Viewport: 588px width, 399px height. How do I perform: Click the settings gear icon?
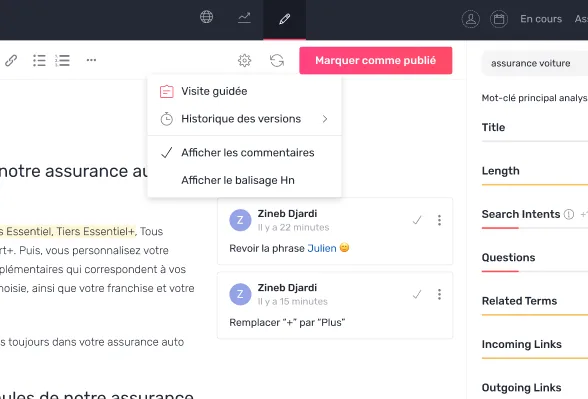(x=244, y=60)
